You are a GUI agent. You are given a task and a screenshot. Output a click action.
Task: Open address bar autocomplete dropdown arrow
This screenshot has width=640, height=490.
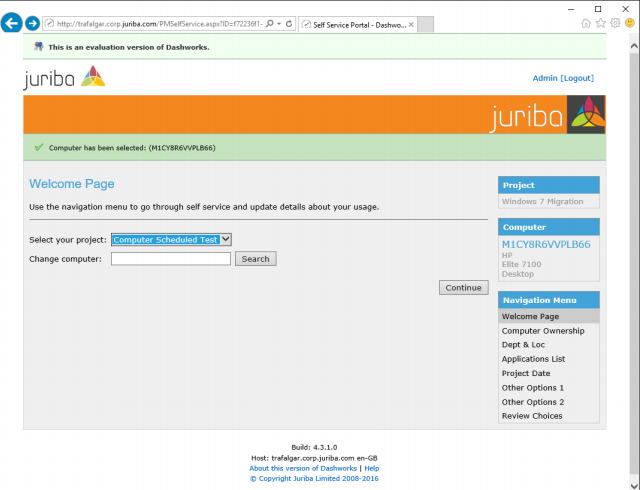click(x=279, y=24)
